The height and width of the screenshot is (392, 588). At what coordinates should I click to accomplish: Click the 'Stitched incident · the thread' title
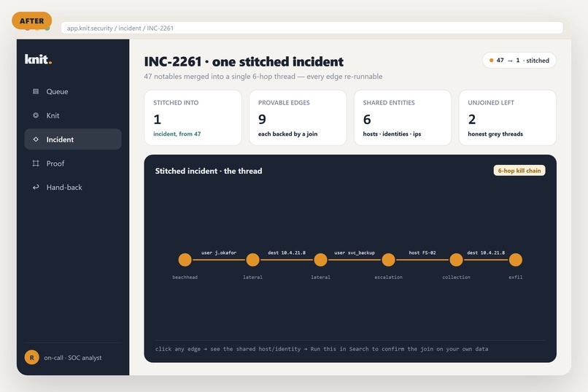209,171
